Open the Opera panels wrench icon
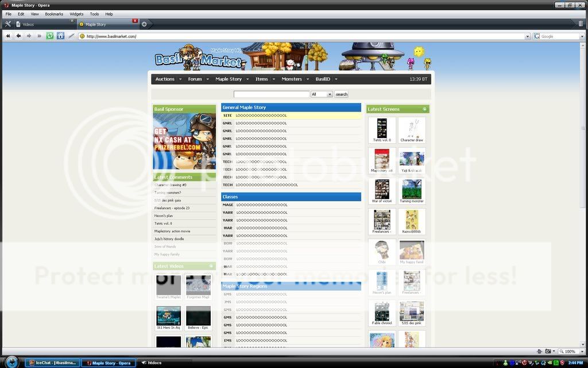Image resolution: width=588 pixels, height=368 pixels. pos(8,24)
